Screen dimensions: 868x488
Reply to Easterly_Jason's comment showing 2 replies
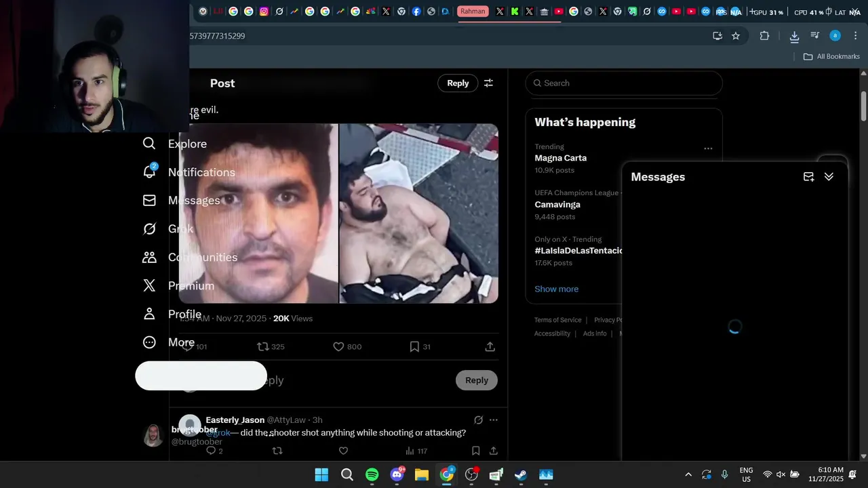click(211, 451)
